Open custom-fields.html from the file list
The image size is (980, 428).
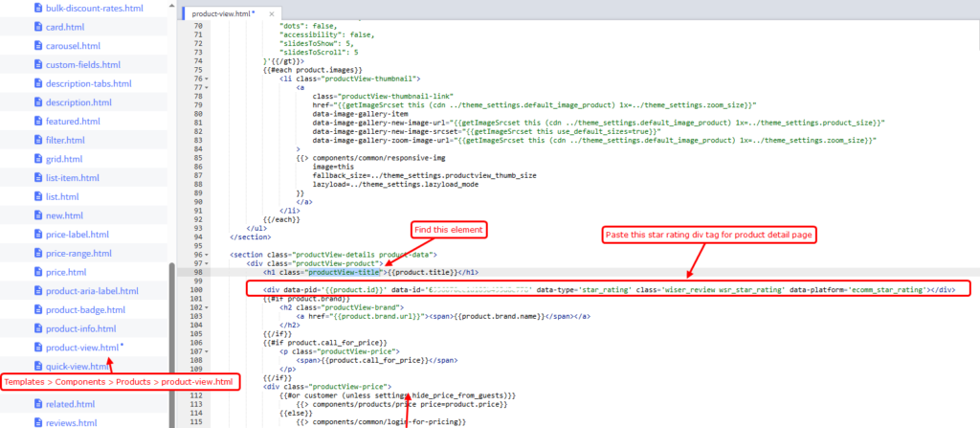[x=82, y=64]
